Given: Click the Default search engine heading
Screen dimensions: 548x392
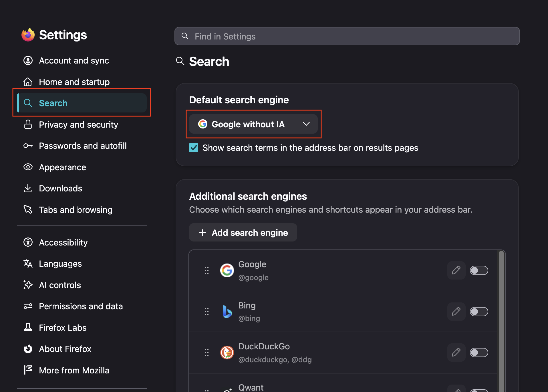Looking at the screenshot, I should tap(239, 100).
